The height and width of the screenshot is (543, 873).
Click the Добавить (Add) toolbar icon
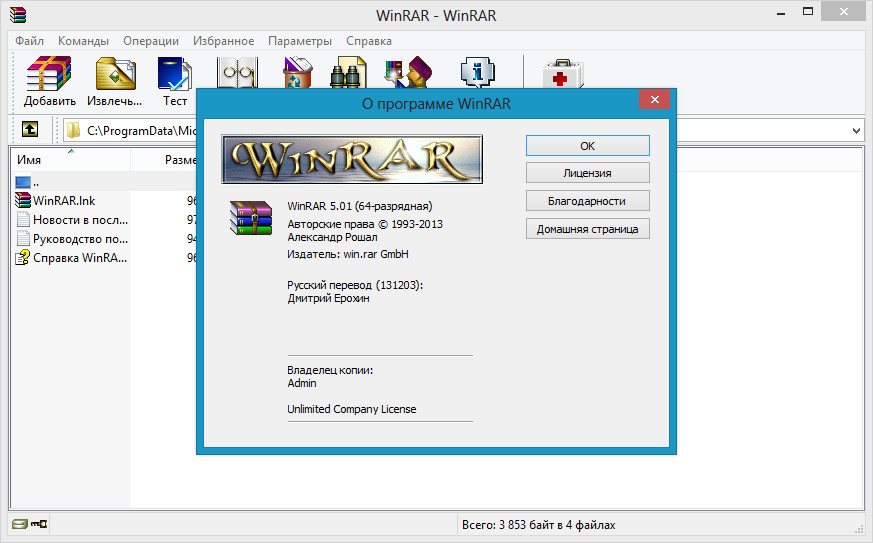tap(49, 74)
